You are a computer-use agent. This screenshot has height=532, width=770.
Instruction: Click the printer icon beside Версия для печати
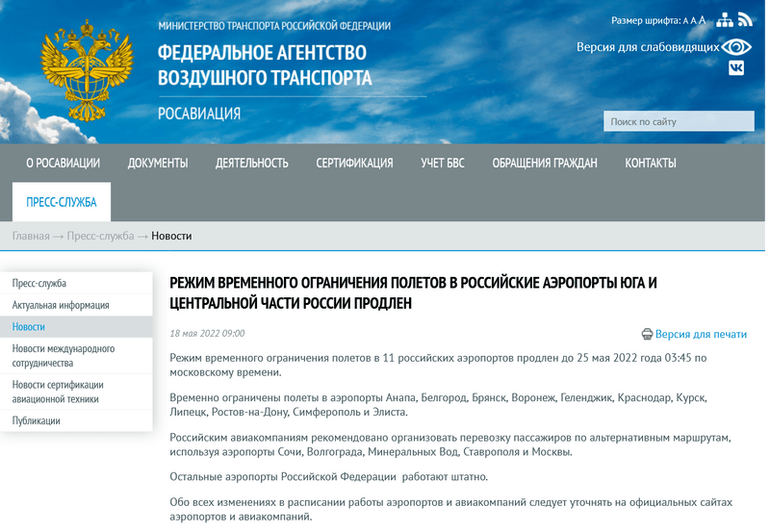(647, 334)
